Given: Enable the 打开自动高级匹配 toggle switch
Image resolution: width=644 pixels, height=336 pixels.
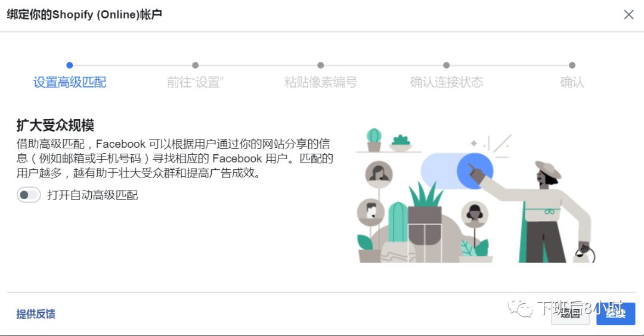Looking at the screenshot, I should (x=29, y=195).
